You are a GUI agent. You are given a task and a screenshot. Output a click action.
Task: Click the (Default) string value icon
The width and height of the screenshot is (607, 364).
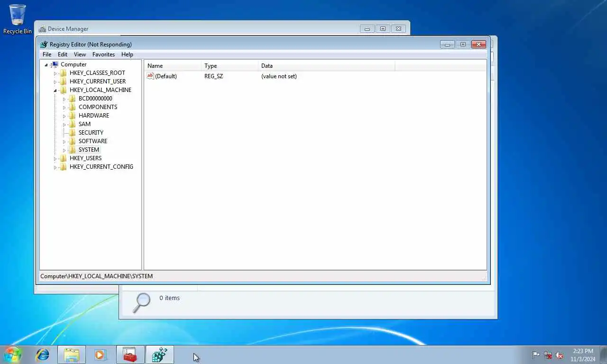point(150,76)
